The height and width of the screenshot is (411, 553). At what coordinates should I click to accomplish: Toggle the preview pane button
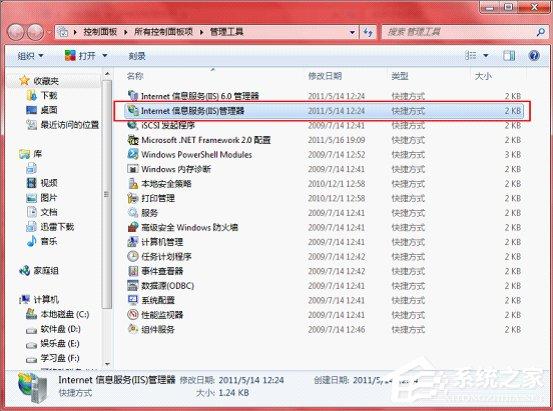coord(509,56)
